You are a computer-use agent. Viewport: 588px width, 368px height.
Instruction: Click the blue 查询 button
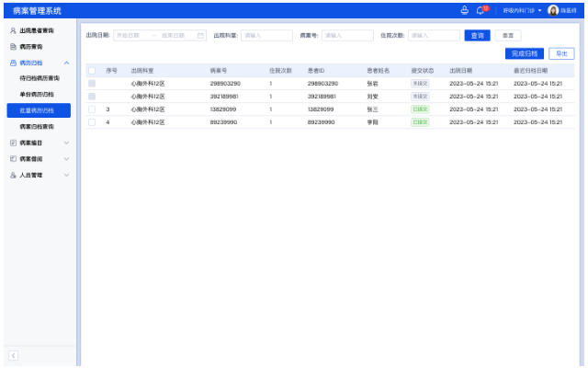[477, 35]
